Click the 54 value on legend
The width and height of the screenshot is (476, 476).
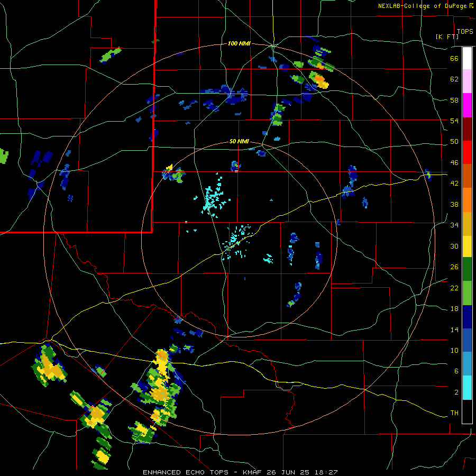click(454, 121)
